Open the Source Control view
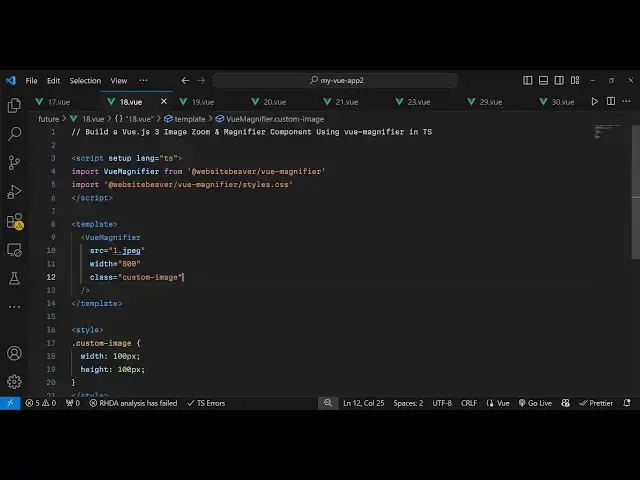Image resolution: width=640 pixels, height=480 pixels. 14,163
